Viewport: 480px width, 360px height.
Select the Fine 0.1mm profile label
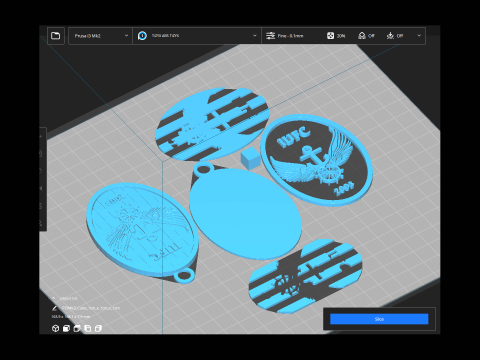point(291,36)
